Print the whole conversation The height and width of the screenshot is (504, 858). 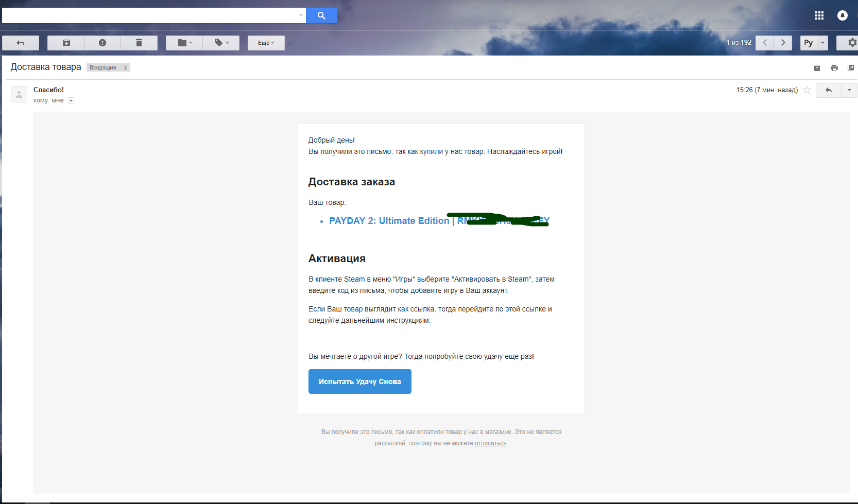834,68
